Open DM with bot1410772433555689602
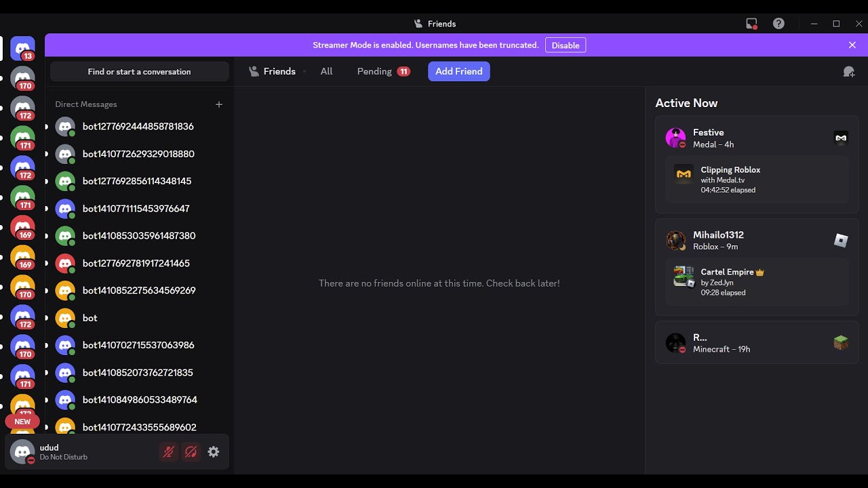868x488 pixels. pos(140,427)
